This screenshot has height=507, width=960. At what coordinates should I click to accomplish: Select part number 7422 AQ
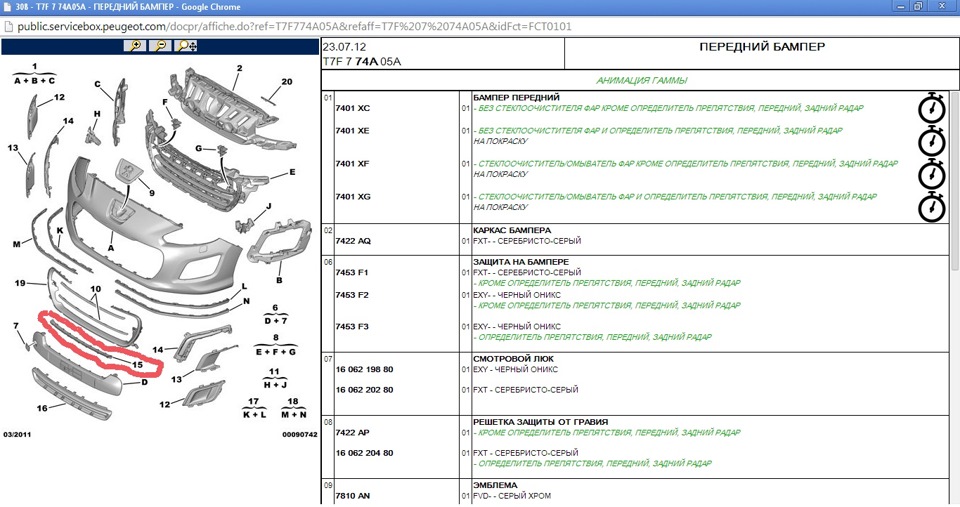(353, 241)
